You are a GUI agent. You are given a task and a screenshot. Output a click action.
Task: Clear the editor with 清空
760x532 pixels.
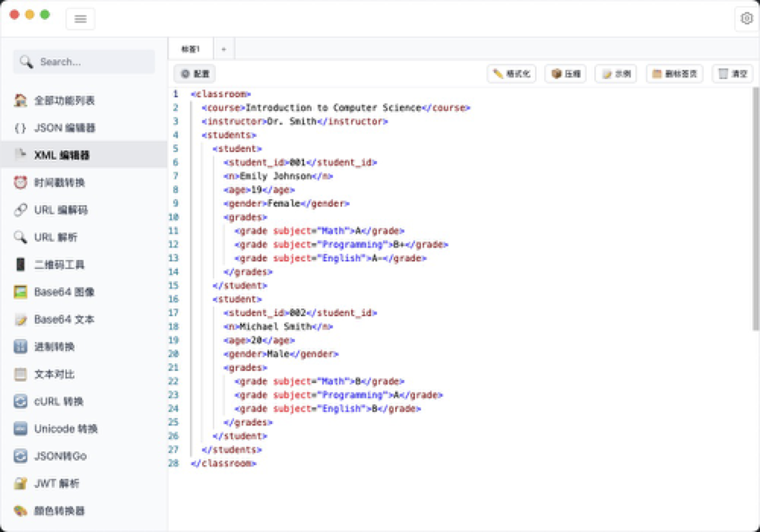[x=731, y=73]
